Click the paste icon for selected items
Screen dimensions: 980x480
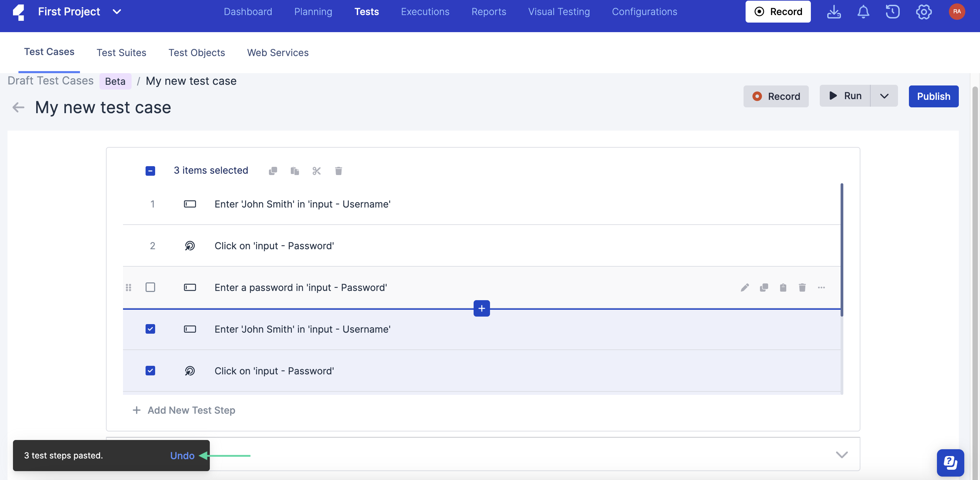pos(294,170)
